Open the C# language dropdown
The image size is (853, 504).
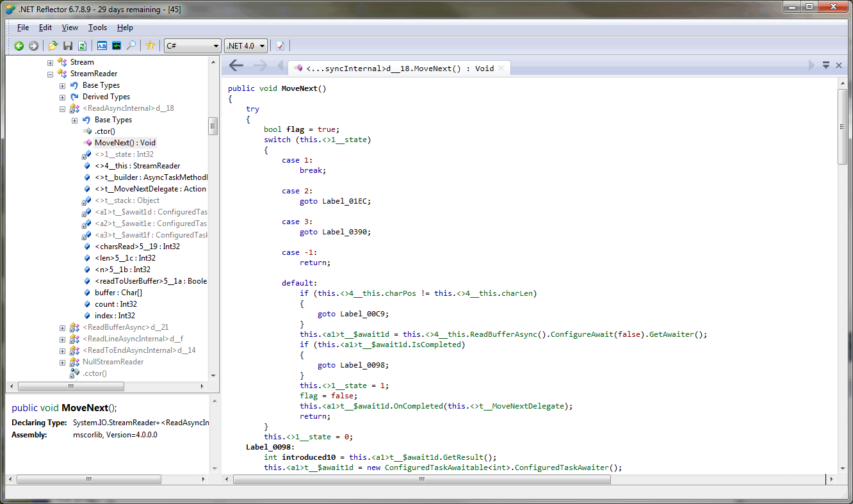pyautogui.click(x=192, y=45)
